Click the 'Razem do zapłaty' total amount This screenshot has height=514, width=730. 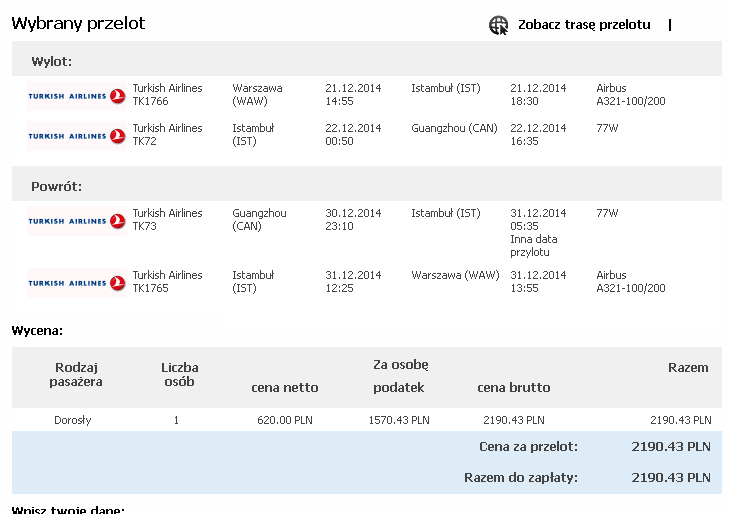point(671,477)
